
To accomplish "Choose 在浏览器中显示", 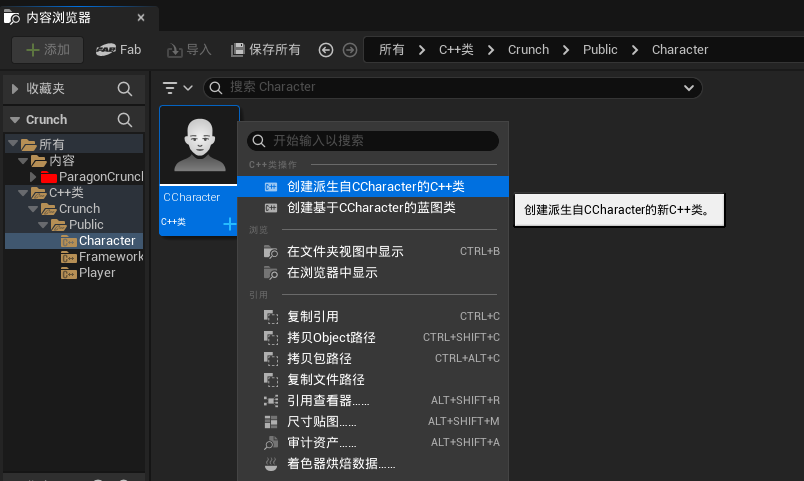I will (x=373, y=272).
